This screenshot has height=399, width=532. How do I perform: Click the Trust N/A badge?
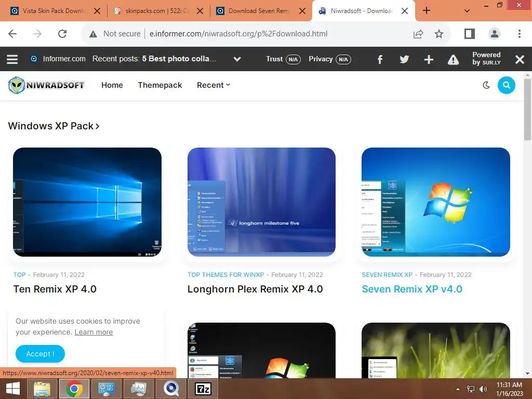(x=283, y=59)
